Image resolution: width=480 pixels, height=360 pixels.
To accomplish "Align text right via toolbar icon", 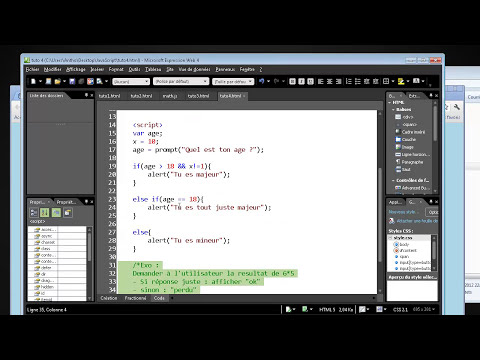I will pos(339,81).
